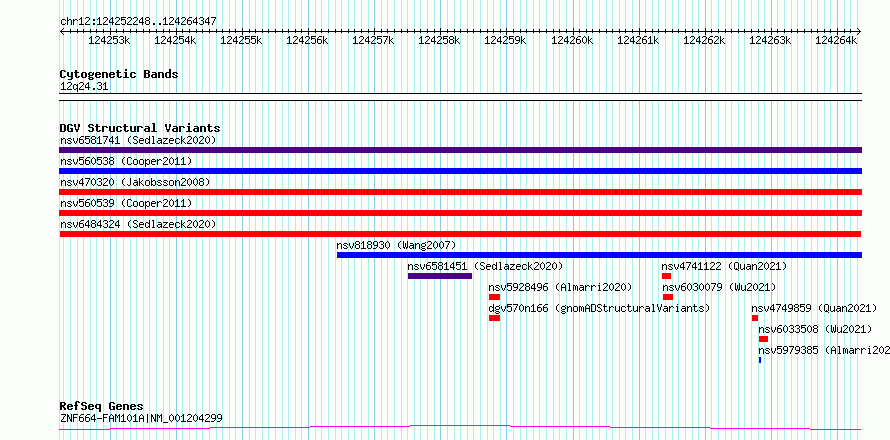Open the dgv570n166 (gnomADStructuralVariants) label

(x=599, y=308)
